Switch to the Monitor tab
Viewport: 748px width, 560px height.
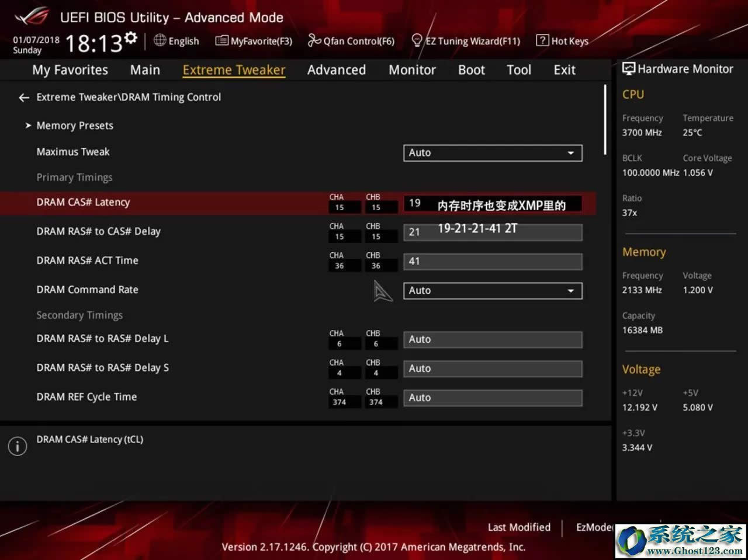click(412, 69)
